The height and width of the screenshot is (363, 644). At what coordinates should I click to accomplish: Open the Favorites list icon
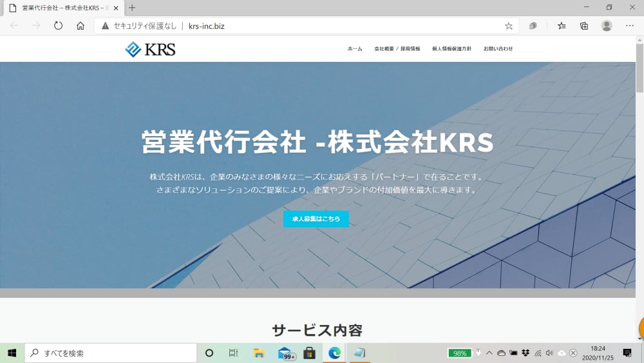(x=562, y=26)
